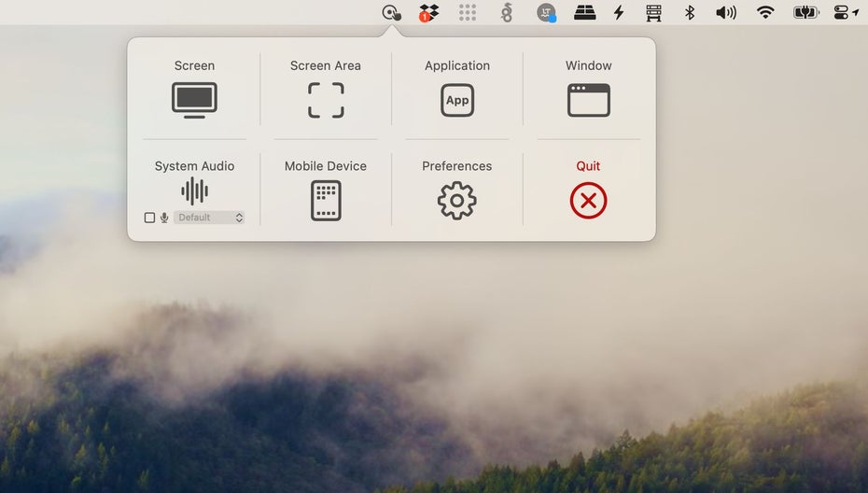Click the recorder menu bar icon
Viewport: 868px width, 493px height.
[x=392, y=13]
